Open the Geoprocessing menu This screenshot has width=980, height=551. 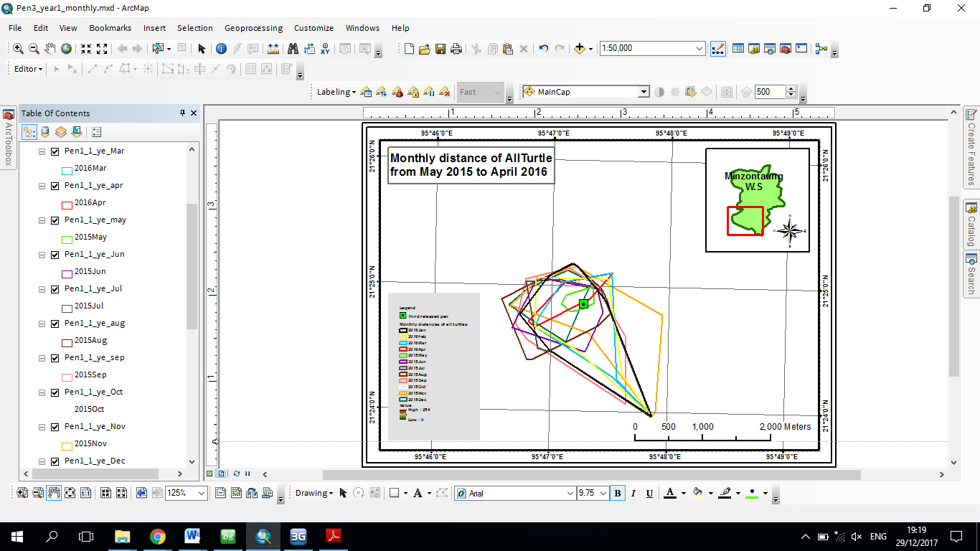coord(254,28)
